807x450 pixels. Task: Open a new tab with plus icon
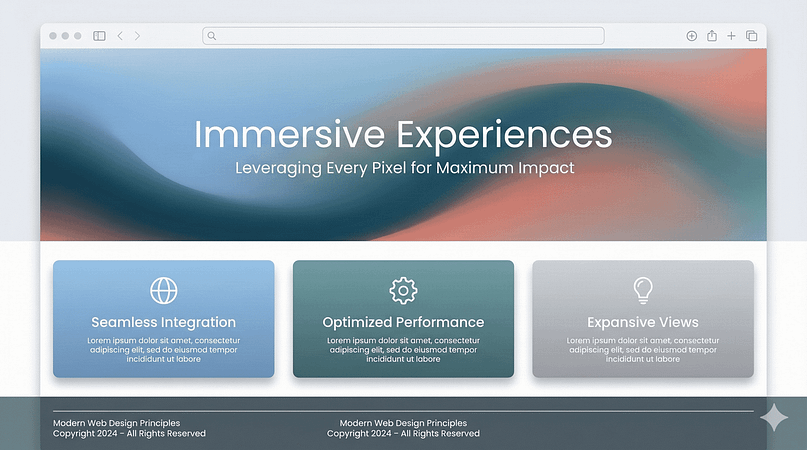pyautogui.click(x=731, y=36)
